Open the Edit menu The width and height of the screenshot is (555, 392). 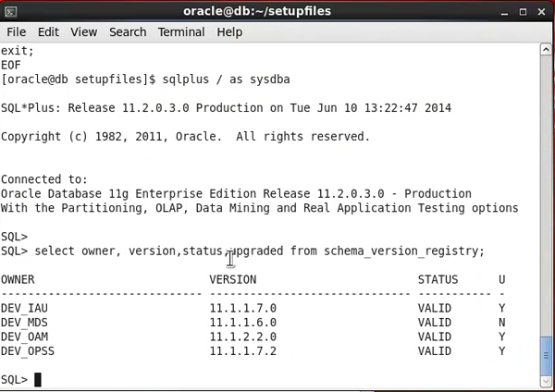coord(48,32)
